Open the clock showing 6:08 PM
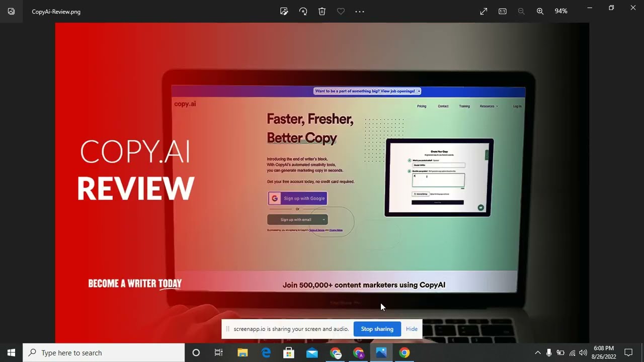 tap(604, 352)
